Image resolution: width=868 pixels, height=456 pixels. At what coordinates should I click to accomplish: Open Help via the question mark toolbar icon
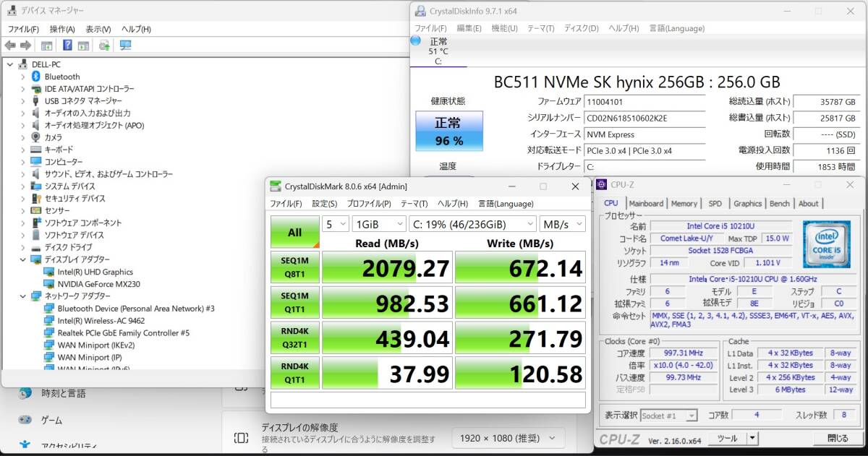67,45
